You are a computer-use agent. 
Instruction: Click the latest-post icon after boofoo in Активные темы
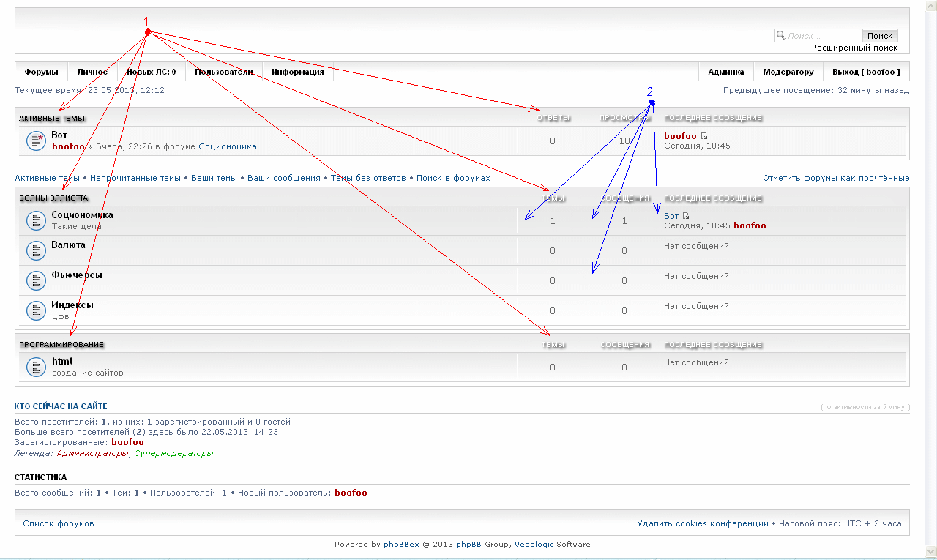click(x=704, y=136)
